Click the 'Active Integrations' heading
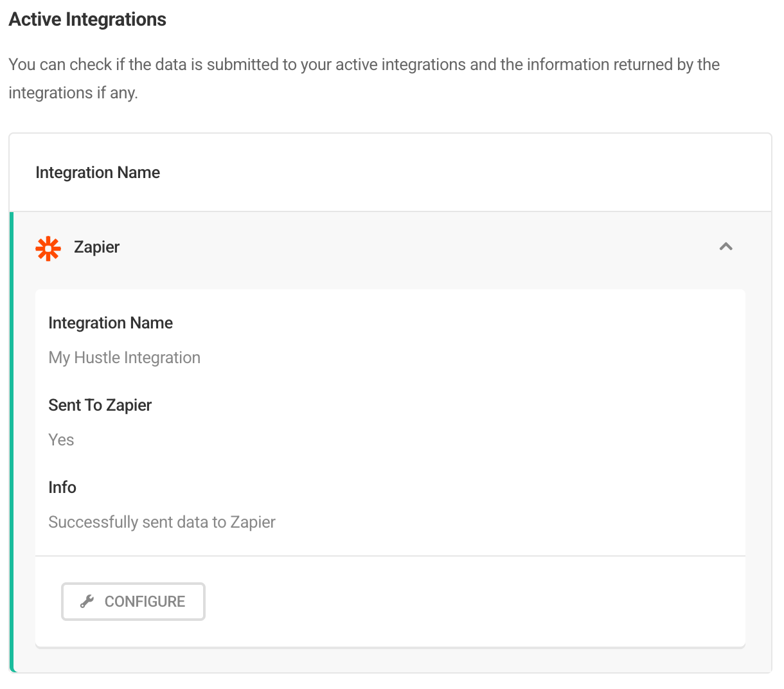 (x=87, y=20)
